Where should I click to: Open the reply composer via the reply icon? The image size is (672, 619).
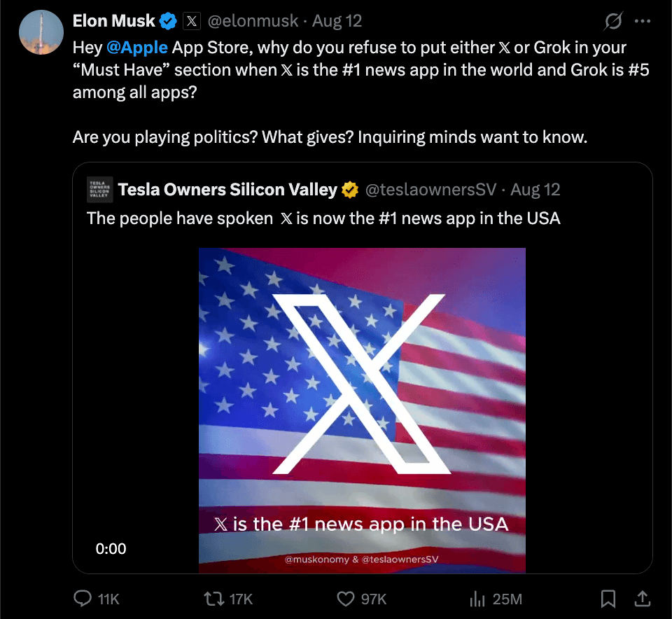[84, 599]
